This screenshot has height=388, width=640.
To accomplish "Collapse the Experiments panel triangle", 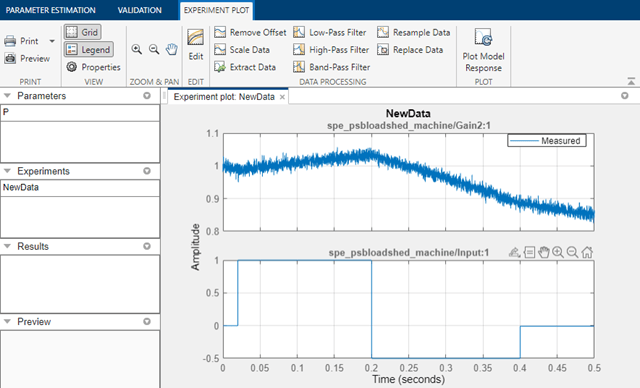I will 7,171.
